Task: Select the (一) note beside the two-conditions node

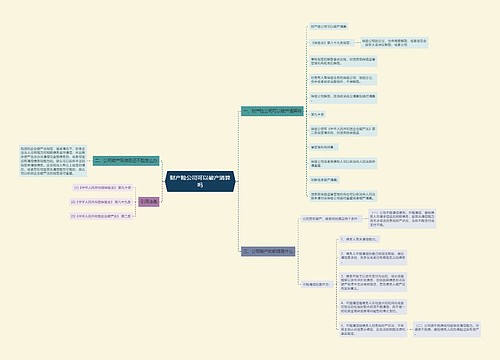Action: tap(402, 219)
